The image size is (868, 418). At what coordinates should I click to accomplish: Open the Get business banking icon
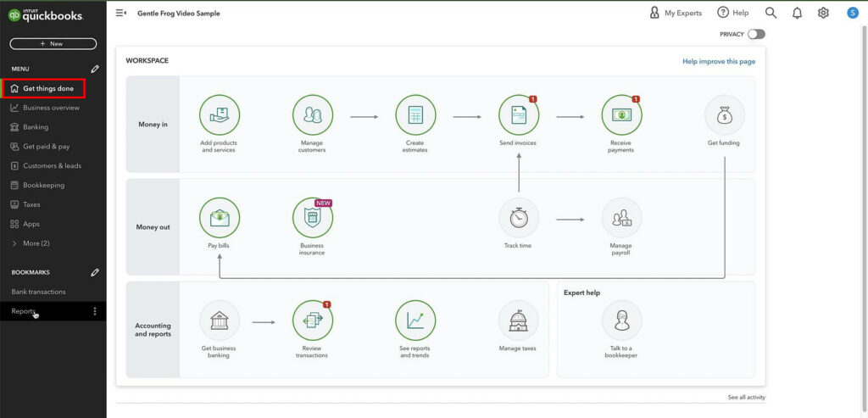pyautogui.click(x=220, y=320)
